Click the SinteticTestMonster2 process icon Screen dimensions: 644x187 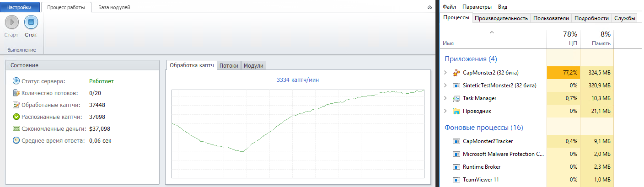click(x=456, y=85)
